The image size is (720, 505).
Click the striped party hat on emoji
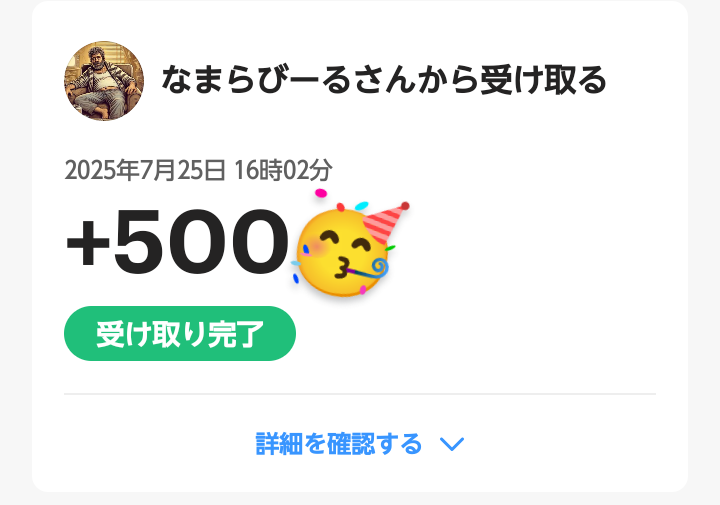point(385,222)
